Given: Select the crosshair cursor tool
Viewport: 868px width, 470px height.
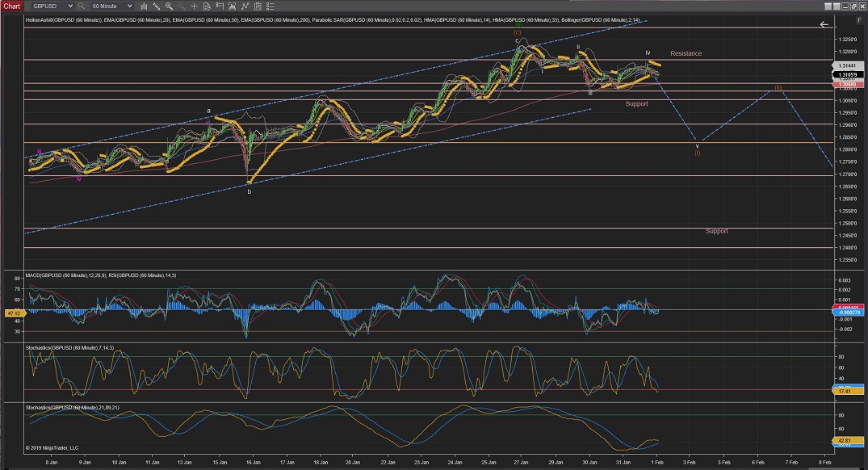Looking at the screenshot, I should tap(192, 6).
